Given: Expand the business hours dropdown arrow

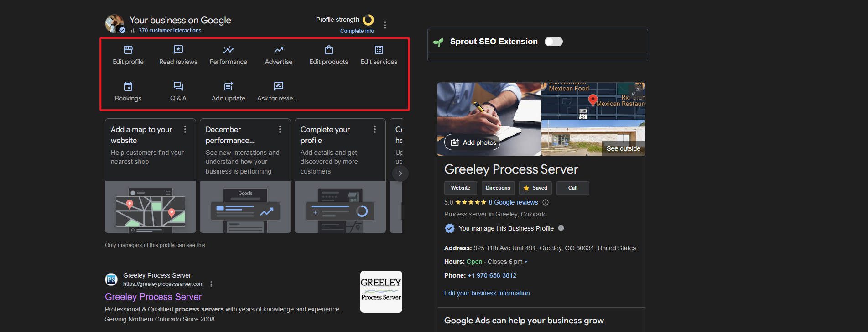Looking at the screenshot, I should click(526, 262).
